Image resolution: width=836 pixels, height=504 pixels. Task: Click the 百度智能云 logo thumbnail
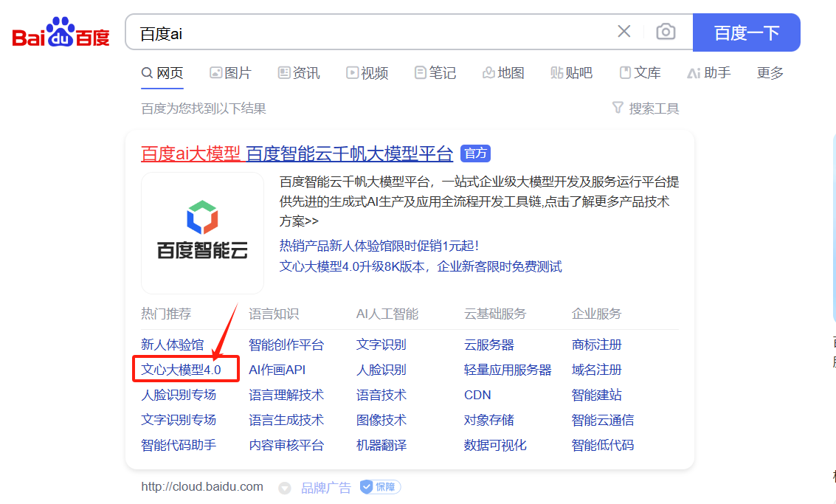click(203, 233)
